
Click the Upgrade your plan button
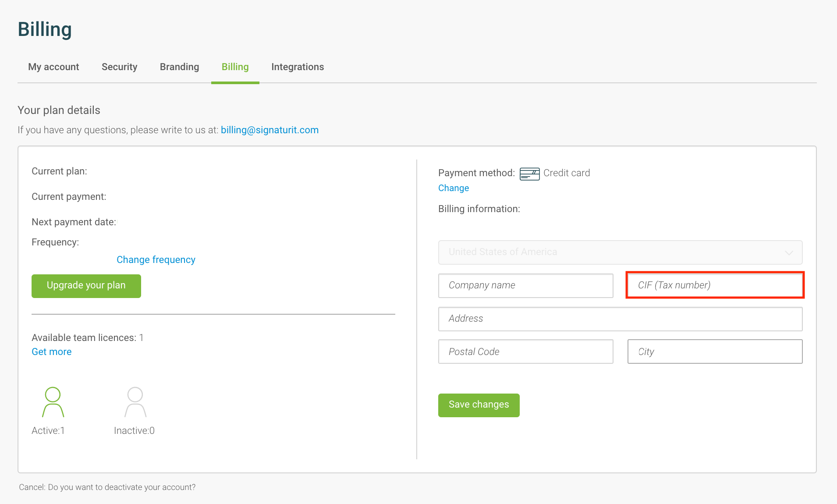(x=86, y=286)
